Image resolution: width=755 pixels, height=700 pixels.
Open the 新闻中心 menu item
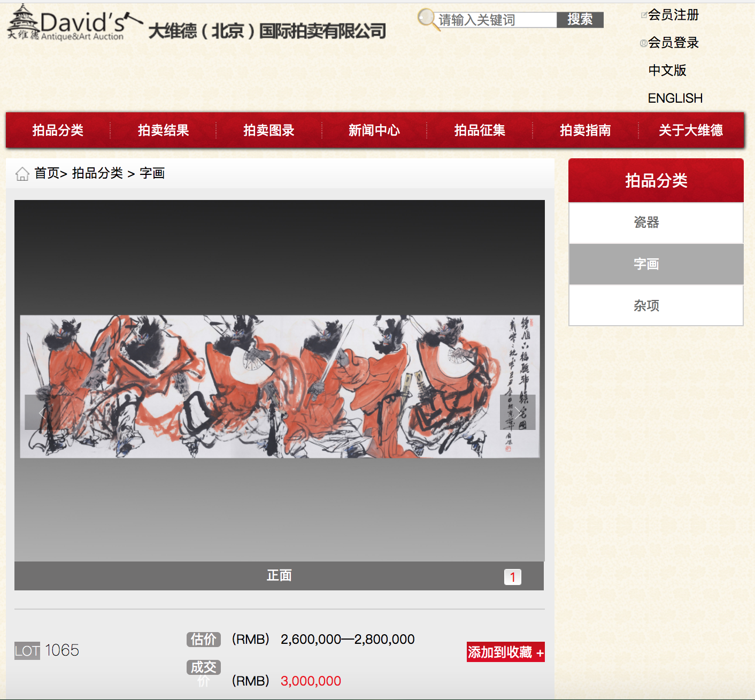tap(374, 130)
